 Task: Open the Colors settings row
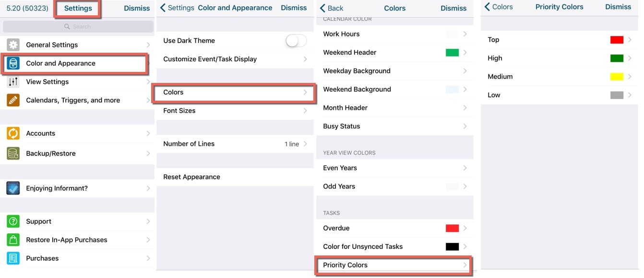point(234,92)
